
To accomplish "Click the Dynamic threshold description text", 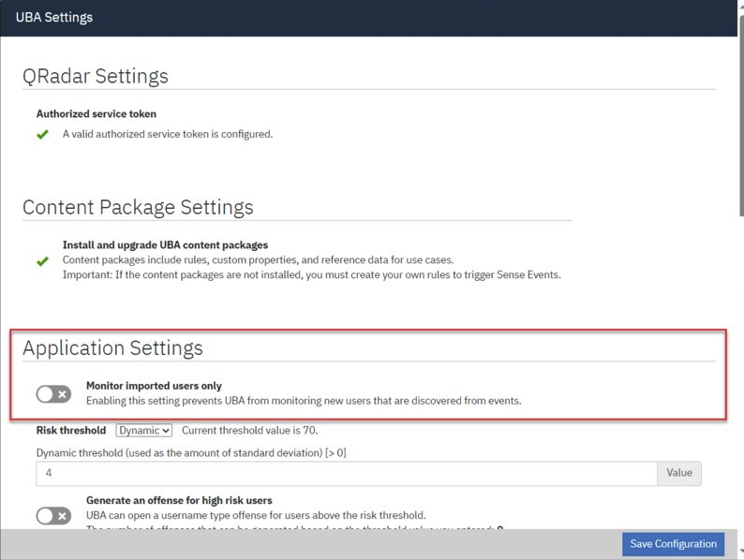I will [191, 453].
